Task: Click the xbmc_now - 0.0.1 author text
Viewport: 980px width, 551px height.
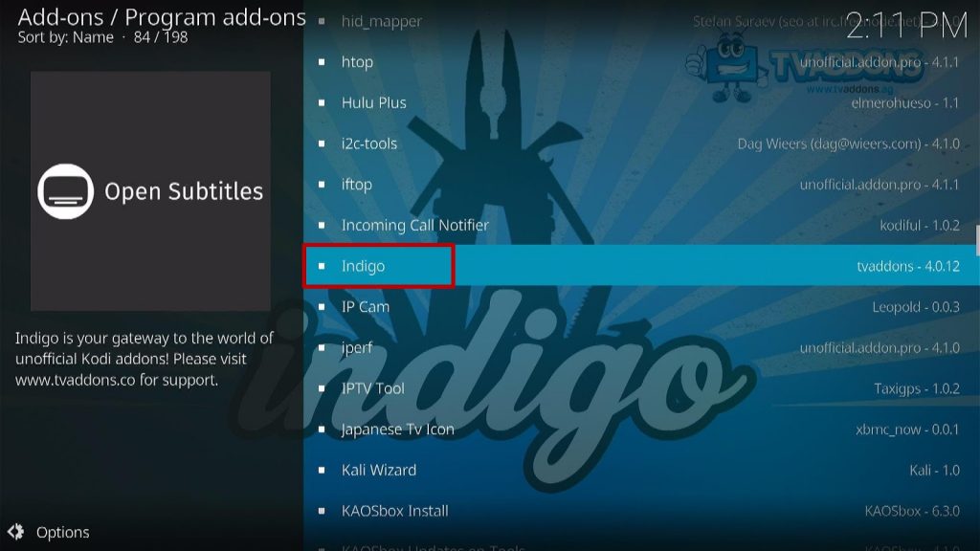Action: tap(907, 430)
